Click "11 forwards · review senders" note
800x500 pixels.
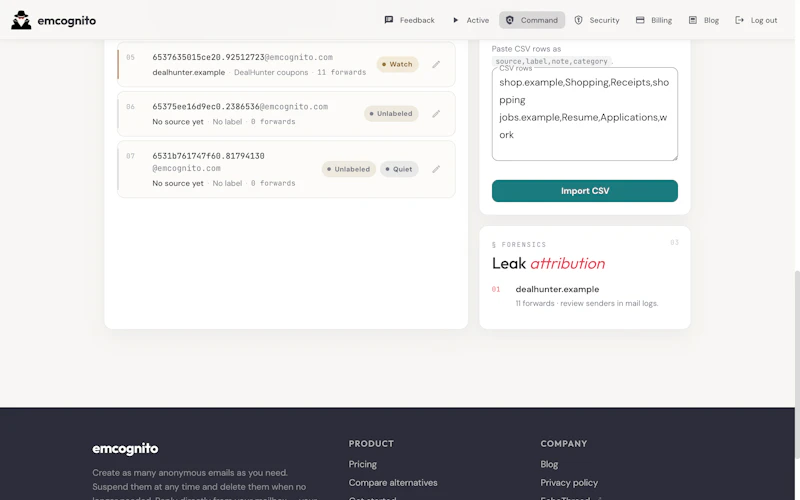tap(587, 304)
